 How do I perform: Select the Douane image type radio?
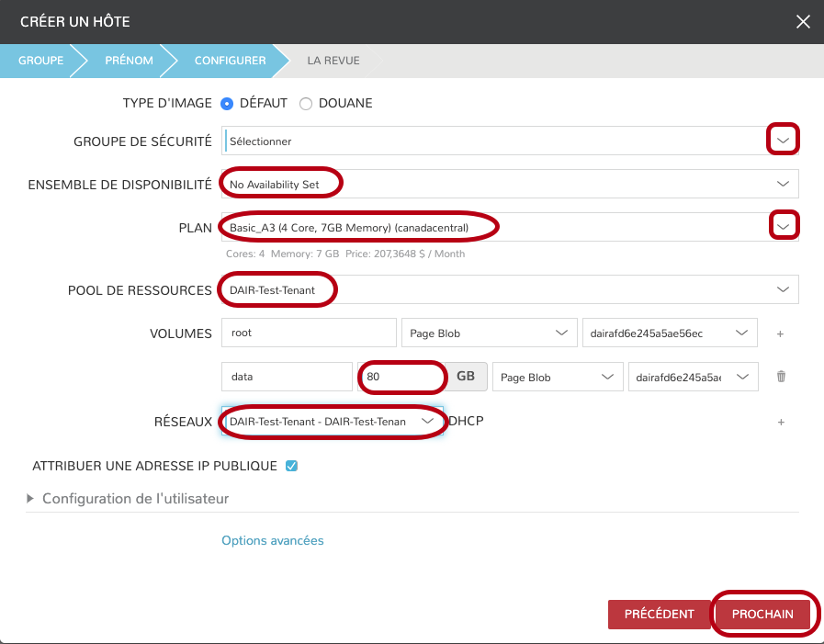pyautogui.click(x=306, y=104)
